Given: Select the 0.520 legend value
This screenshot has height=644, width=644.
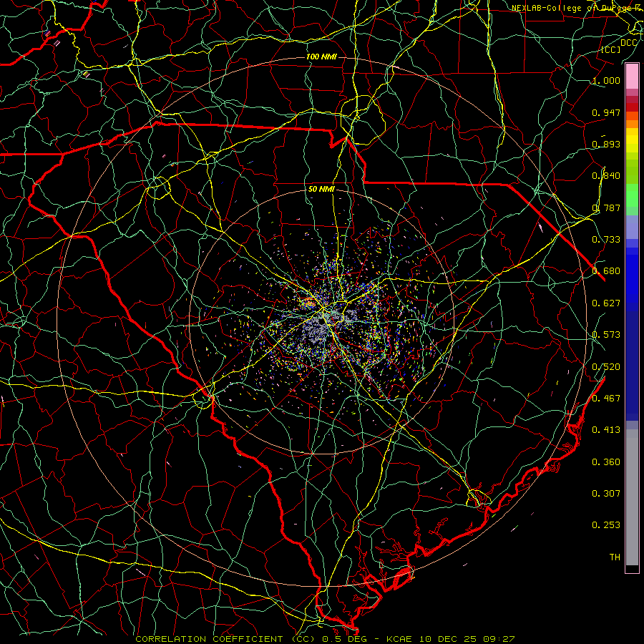Looking at the screenshot, I should 606,367.
